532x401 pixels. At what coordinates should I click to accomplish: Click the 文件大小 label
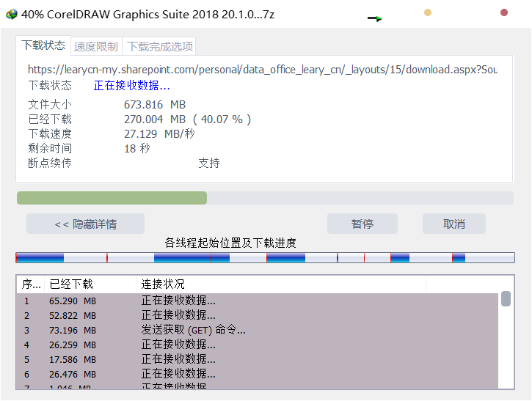50,105
